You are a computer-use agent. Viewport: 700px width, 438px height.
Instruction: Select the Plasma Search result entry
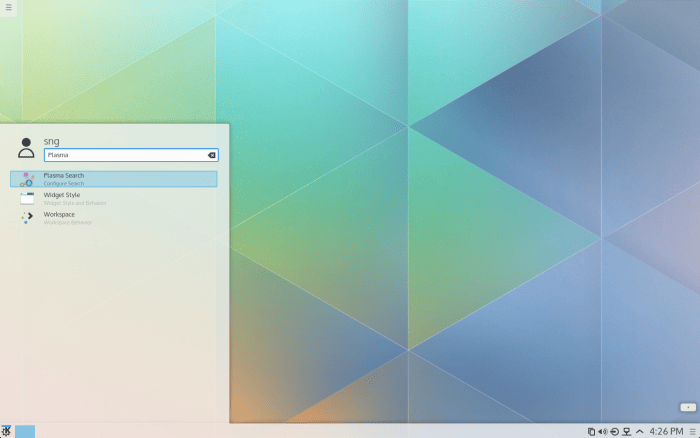[x=120, y=179]
